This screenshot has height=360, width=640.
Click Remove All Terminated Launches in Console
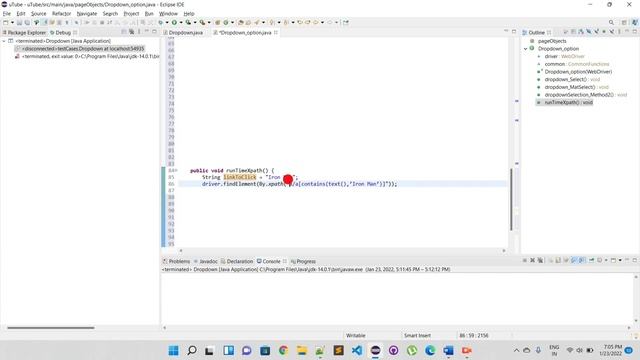tap(540, 260)
